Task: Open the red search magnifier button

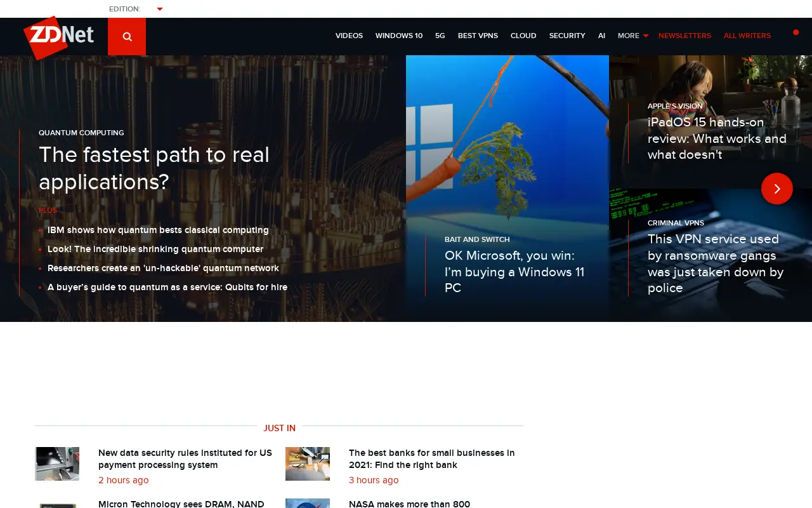Action: (x=127, y=36)
